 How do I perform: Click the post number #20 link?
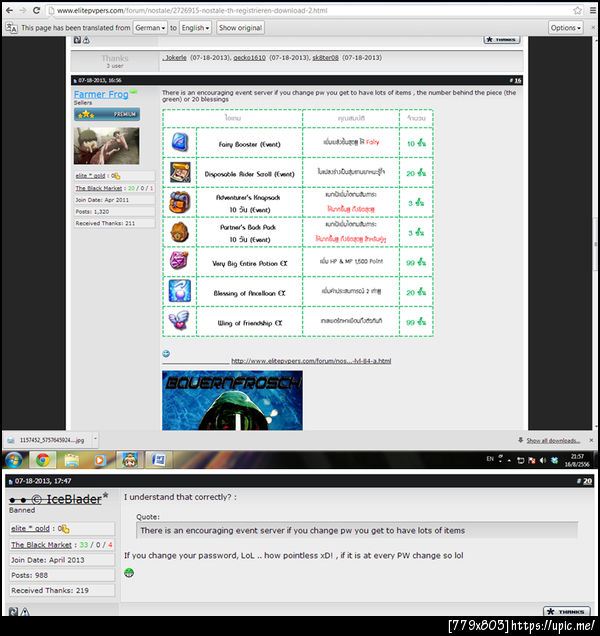587,481
